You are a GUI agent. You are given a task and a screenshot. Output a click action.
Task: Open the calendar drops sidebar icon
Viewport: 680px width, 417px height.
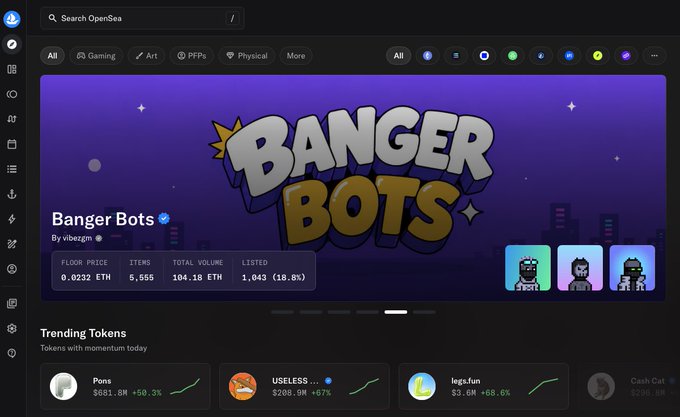(12, 144)
